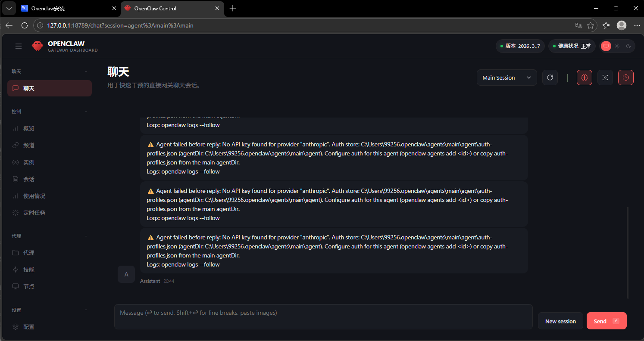Click the refresh chat icon button
Screen dimensions: 644x341
pyautogui.click(x=550, y=77)
